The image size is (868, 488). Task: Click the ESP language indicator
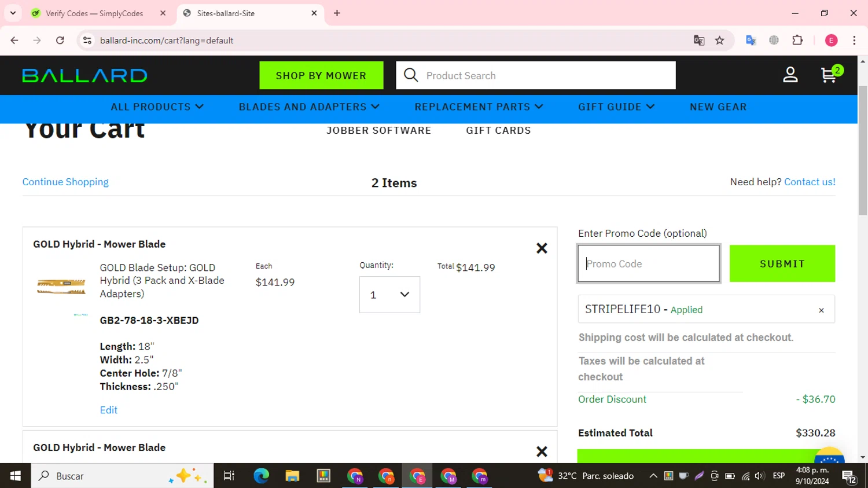point(779,476)
